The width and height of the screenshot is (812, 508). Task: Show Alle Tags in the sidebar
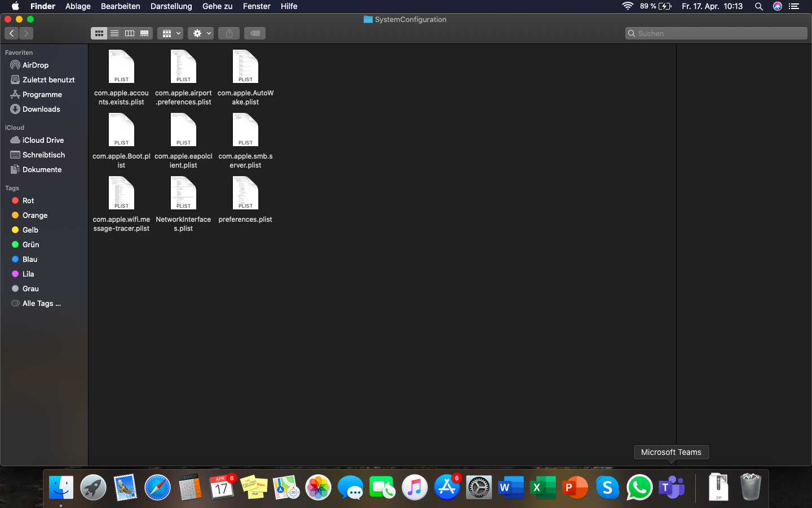41,303
